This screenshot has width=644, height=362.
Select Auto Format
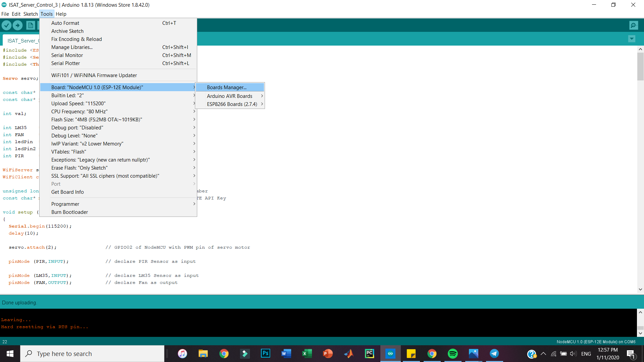[118, 23]
